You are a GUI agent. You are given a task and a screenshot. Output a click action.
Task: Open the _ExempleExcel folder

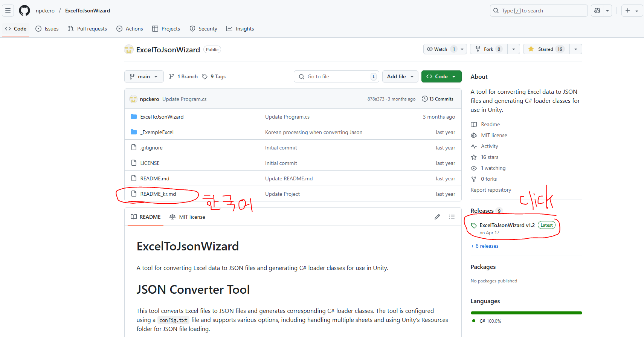[157, 132]
